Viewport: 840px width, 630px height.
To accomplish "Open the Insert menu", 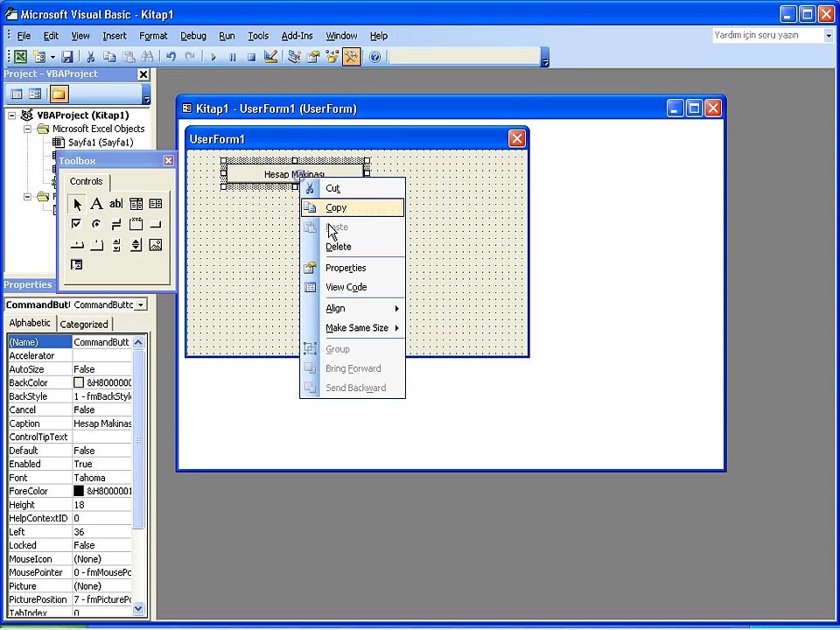I will pyautogui.click(x=114, y=36).
